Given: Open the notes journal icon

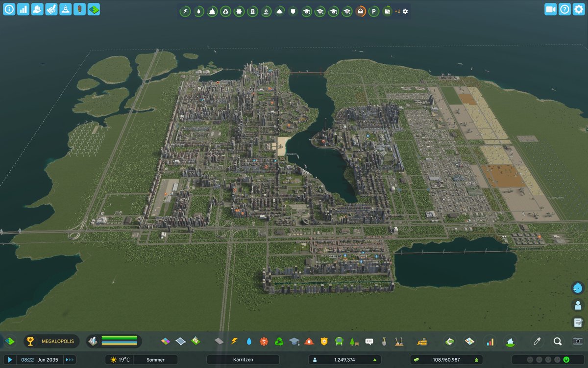Looking at the screenshot, I should tap(578, 322).
